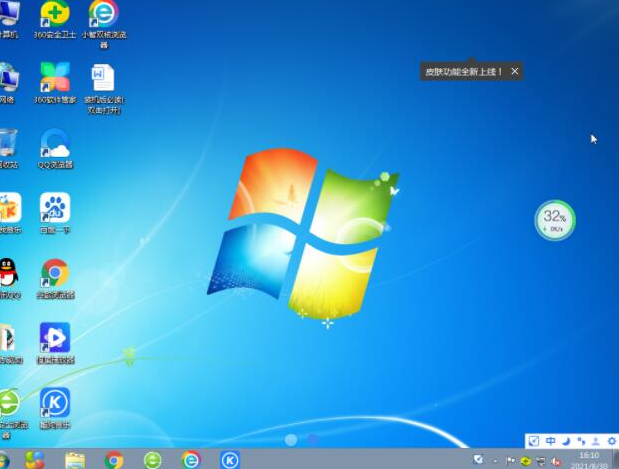Image resolution: width=619 pixels, height=469 pixels.
Task: Open the 360 Software Manager shortcut
Action: [x=54, y=78]
